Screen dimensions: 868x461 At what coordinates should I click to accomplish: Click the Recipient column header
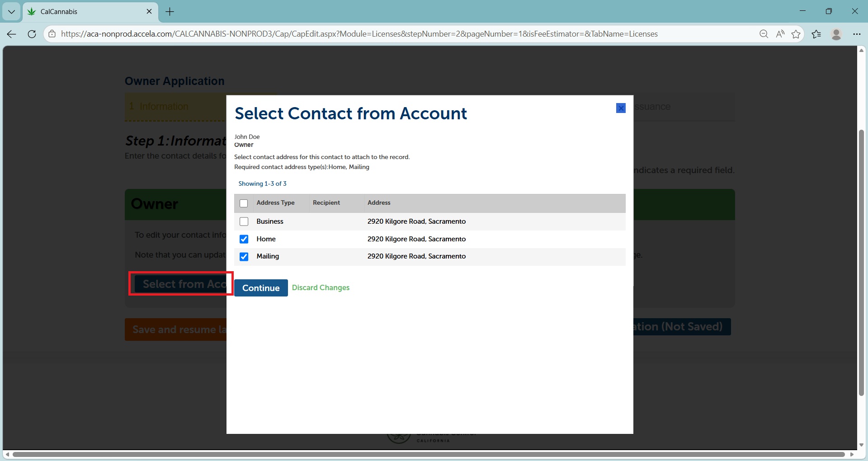(x=326, y=202)
